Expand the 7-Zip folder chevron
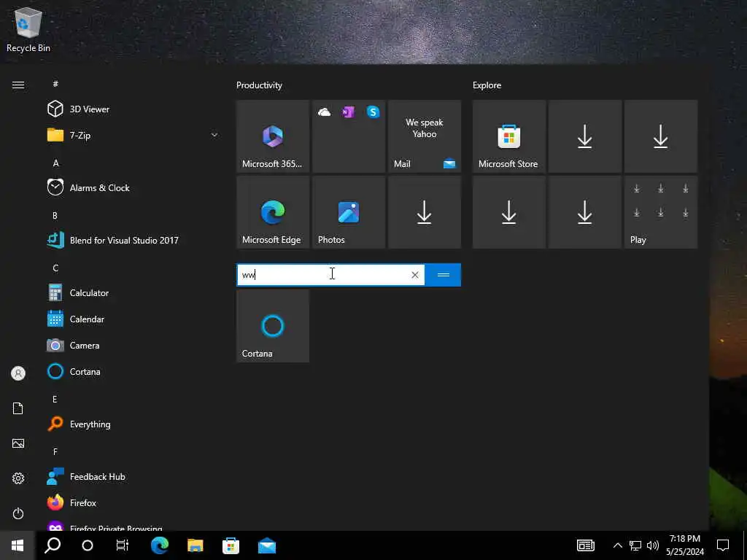The width and height of the screenshot is (747, 560). (214, 135)
